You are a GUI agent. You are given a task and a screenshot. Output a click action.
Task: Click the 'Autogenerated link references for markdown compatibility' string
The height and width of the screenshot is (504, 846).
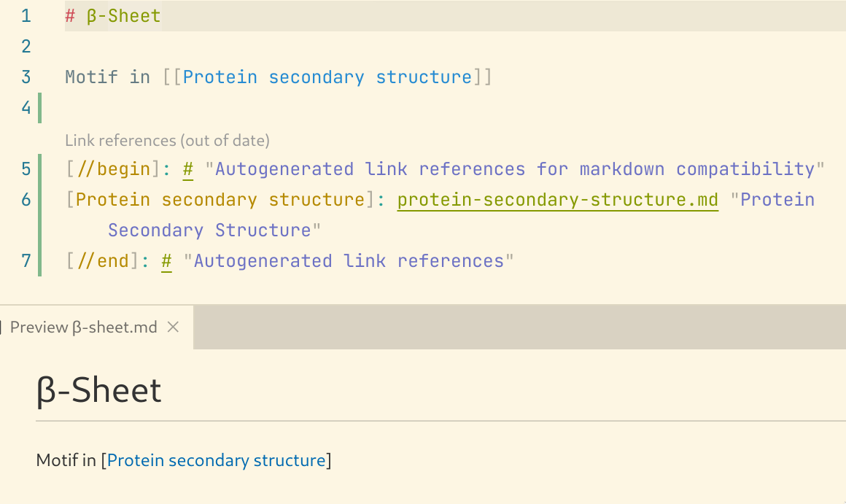515,169
